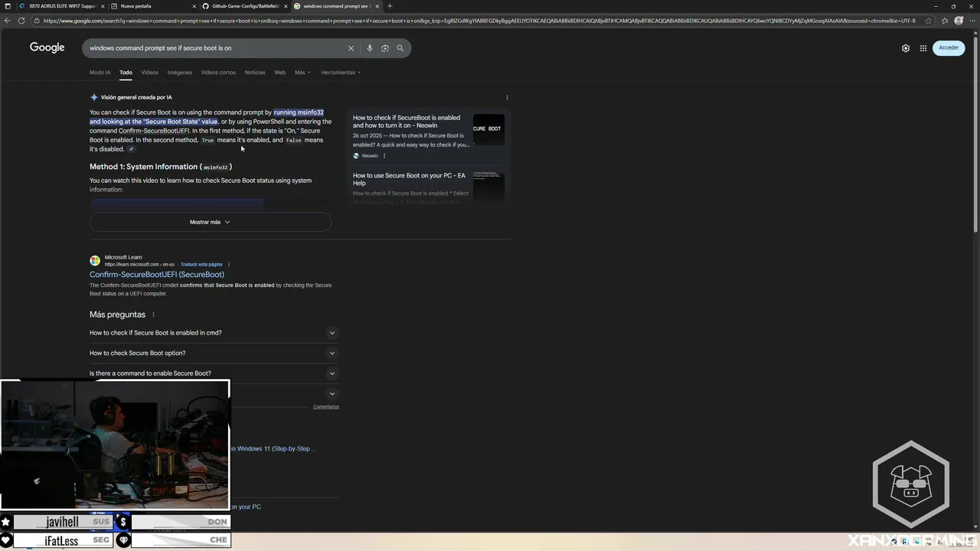Close the Github-Game-Configs tab
Screen dimensions: 980x551
point(286,6)
